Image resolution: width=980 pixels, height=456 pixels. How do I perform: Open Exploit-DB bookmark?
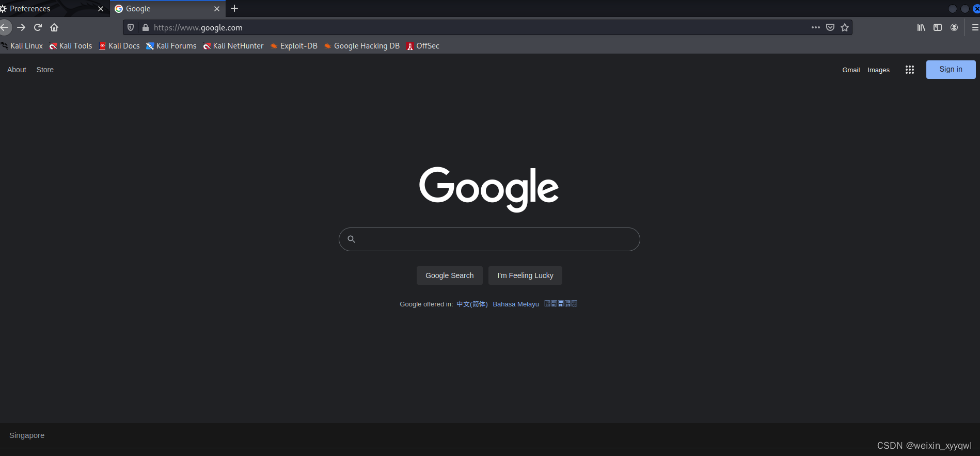point(294,46)
